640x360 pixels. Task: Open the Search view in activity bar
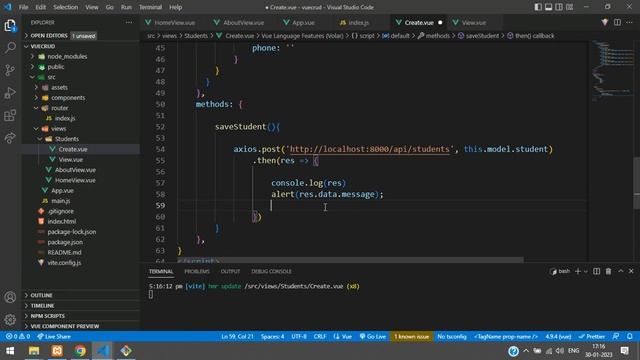click(10, 48)
